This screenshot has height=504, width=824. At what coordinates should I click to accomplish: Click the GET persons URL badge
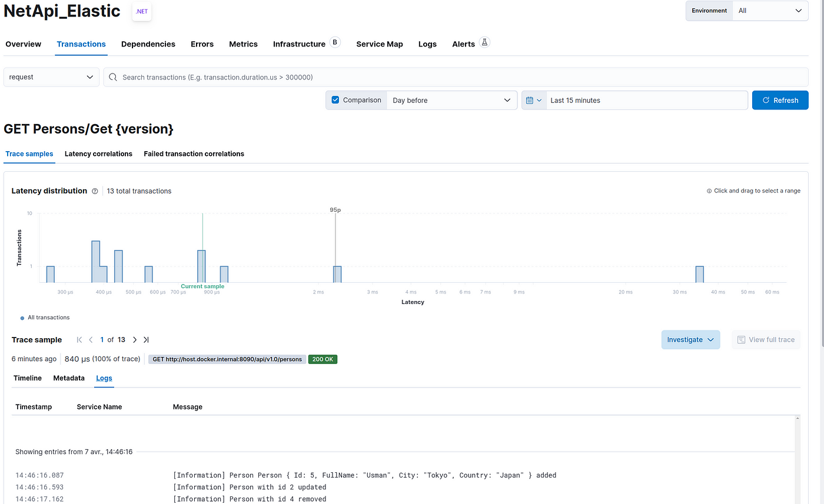(227, 359)
